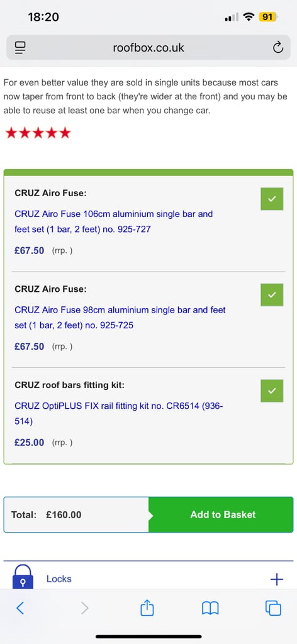Tap the Safari reload page icon
297x644 pixels.
pos(278,48)
